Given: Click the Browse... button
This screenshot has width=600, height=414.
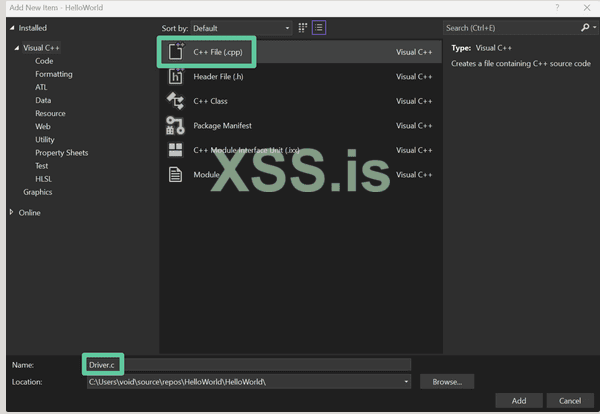Looking at the screenshot, I should point(447,382).
